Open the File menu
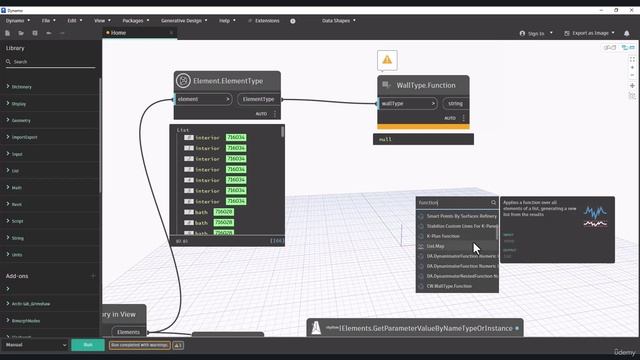 click(x=48, y=20)
